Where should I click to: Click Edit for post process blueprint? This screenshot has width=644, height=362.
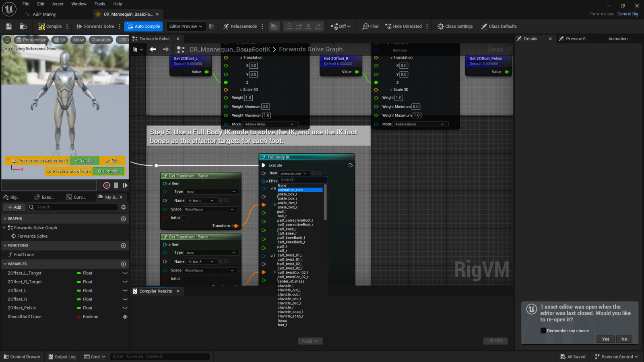112,160
